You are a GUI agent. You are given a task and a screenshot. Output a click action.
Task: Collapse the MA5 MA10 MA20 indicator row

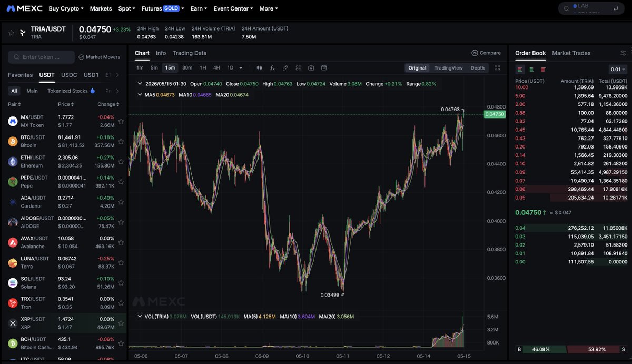click(140, 95)
